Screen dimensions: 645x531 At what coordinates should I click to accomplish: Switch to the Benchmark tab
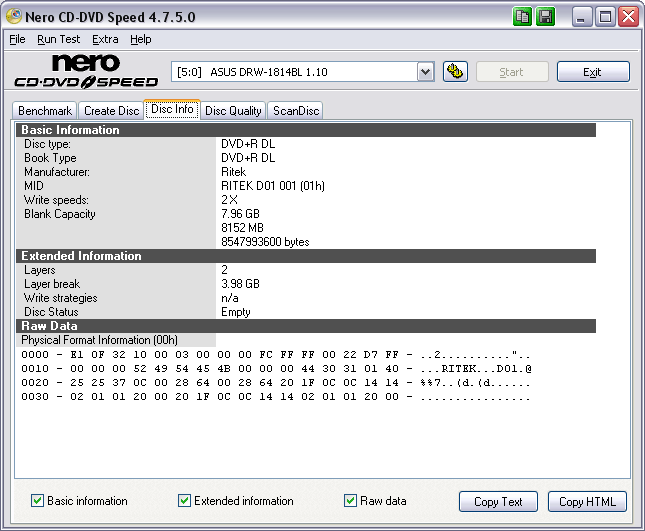(44, 111)
